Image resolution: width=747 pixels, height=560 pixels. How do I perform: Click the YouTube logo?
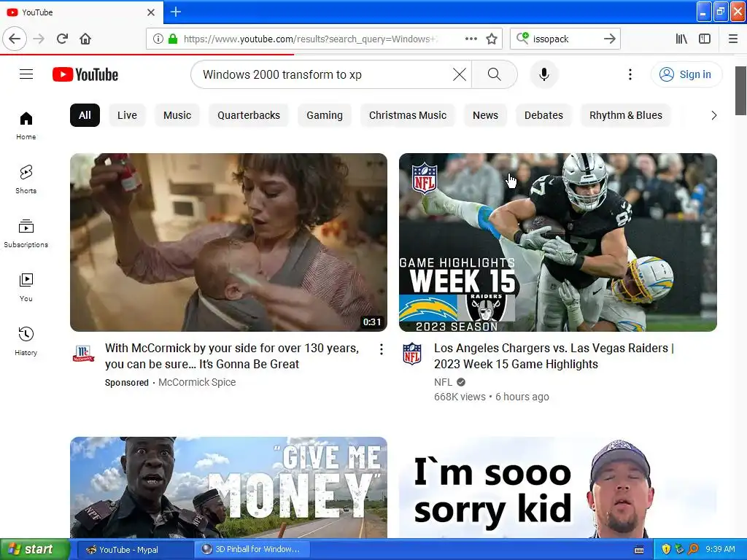(x=85, y=74)
